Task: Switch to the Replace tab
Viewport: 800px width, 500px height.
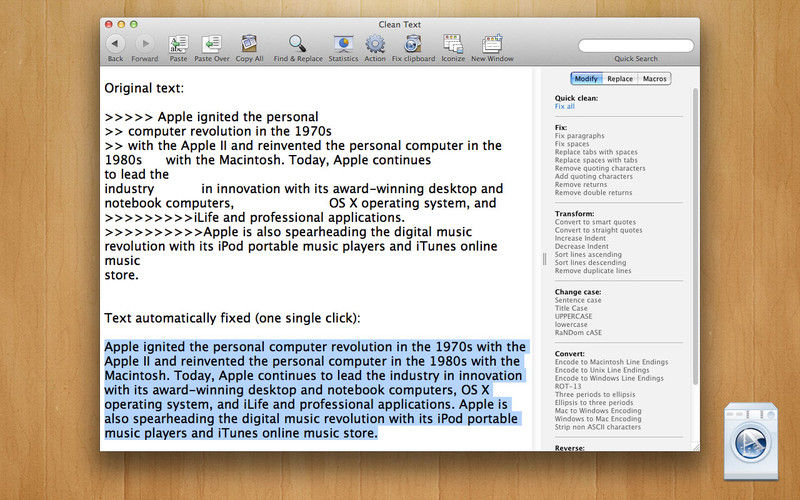Action: (x=620, y=79)
